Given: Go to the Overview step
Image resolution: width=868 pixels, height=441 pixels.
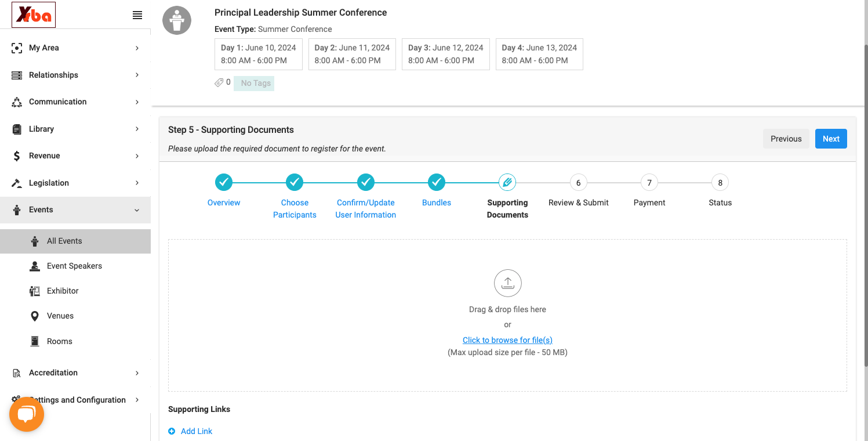Looking at the screenshot, I should pos(224,203).
